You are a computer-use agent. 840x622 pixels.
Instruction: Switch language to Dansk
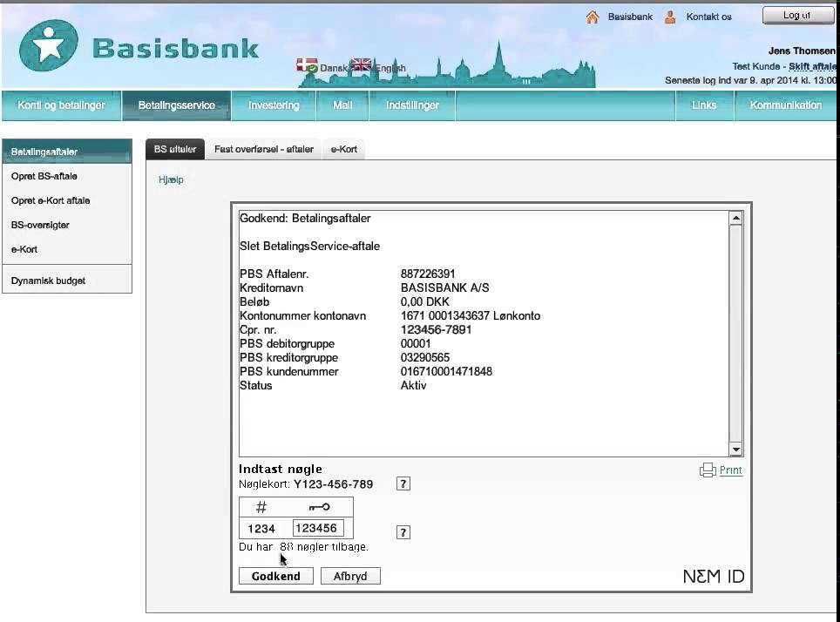pyautogui.click(x=334, y=68)
